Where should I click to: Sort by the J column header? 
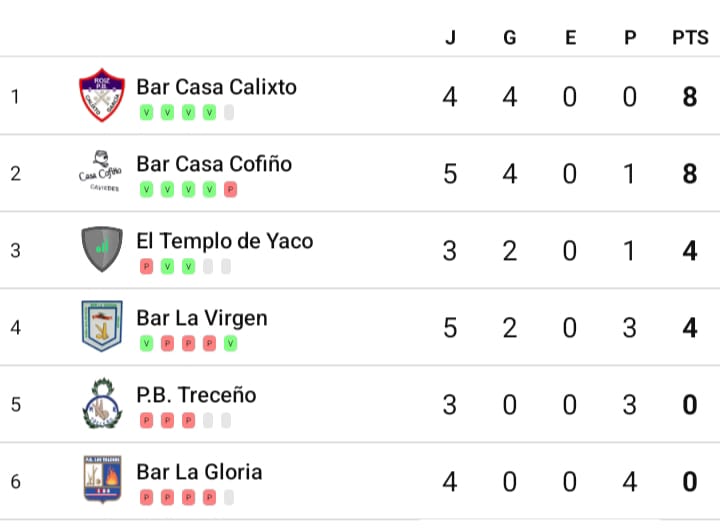tap(450, 38)
